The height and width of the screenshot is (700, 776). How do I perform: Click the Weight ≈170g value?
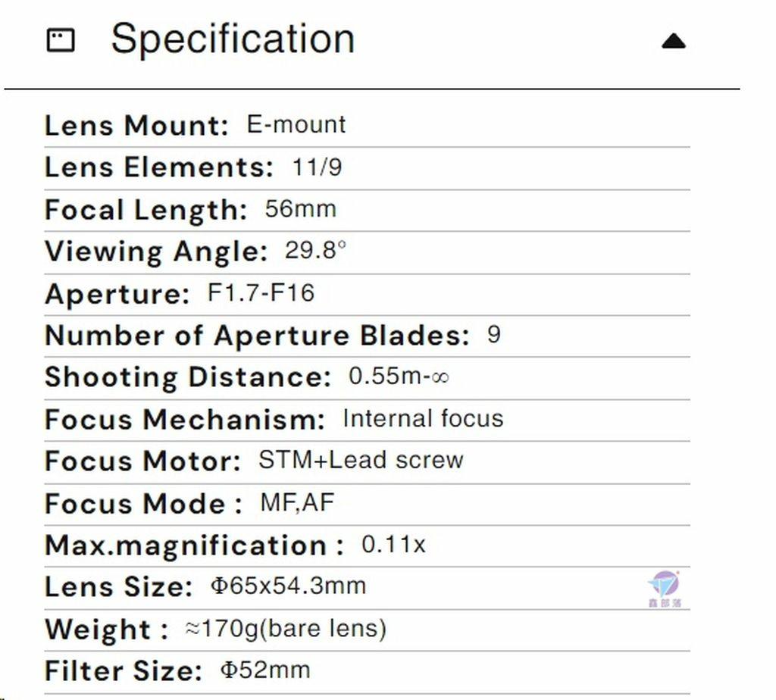[286, 630]
